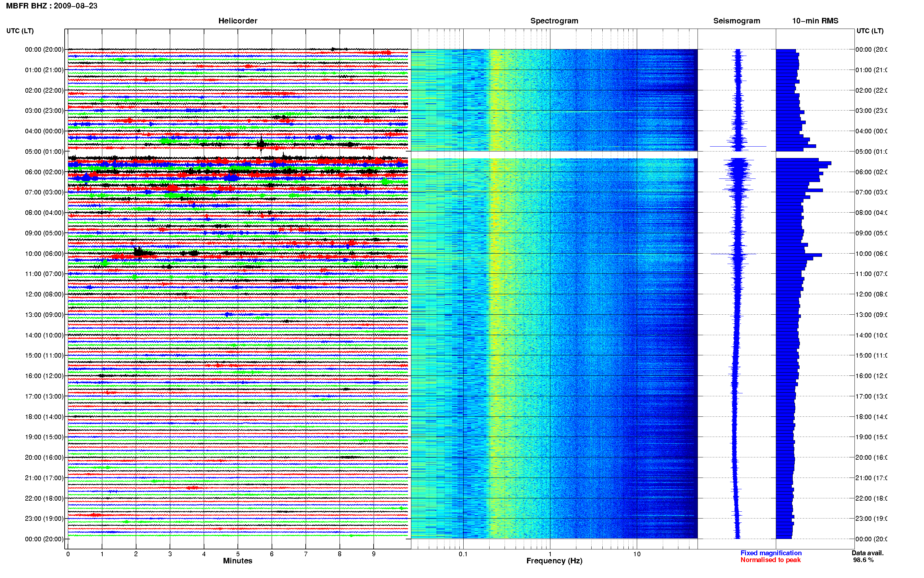Click the '10-min RMS' panel heading

pos(815,21)
